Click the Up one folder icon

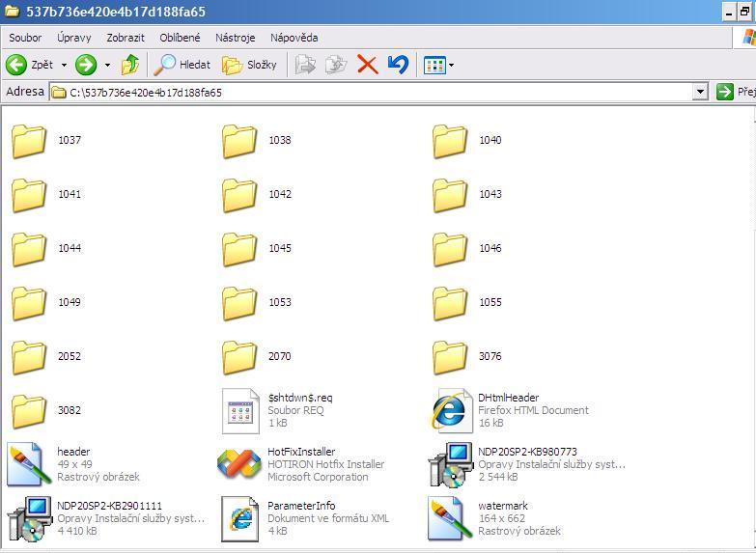pyautogui.click(x=130, y=65)
